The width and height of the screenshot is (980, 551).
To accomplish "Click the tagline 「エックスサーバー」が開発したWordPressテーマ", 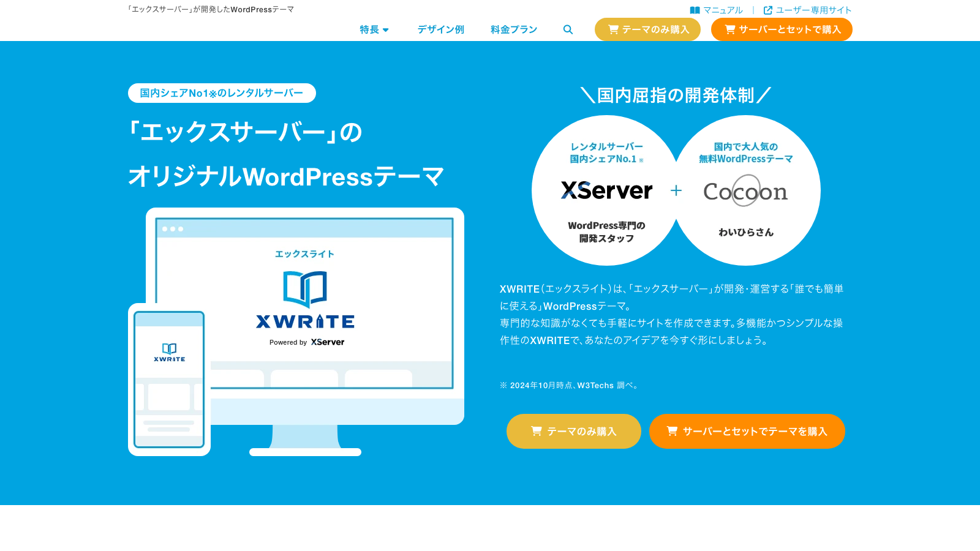I will [x=211, y=10].
